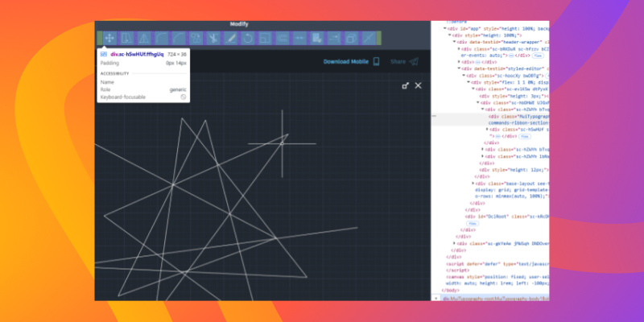Click the phone icon beside Download Mobile

coord(376,62)
